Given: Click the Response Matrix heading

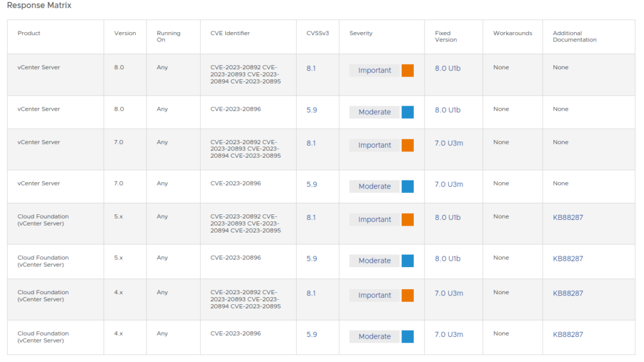Looking at the screenshot, I should point(39,5).
